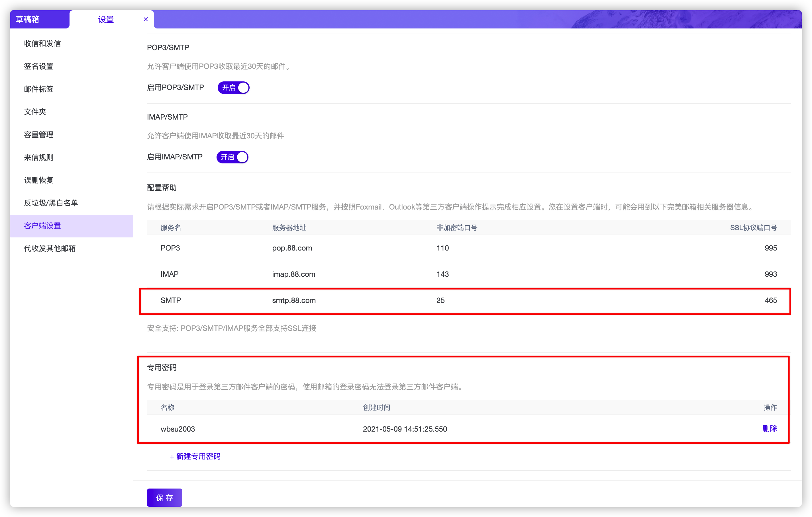
Task: Open 误删恢复 section
Action: [x=39, y=180]
